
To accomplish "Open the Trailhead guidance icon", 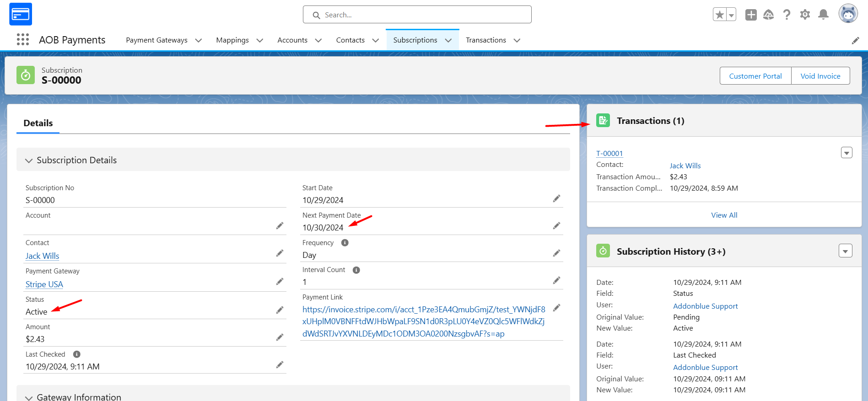I will tap(769, 15).
